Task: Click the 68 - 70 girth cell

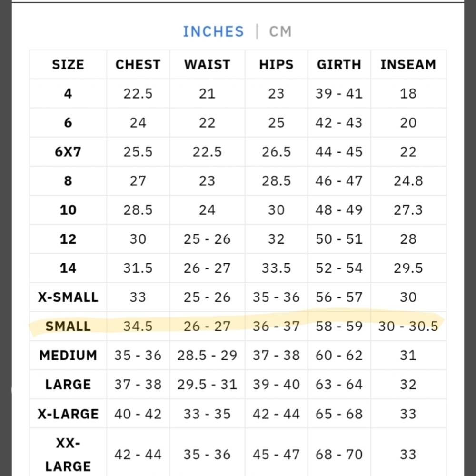Action: click(339, 455)
